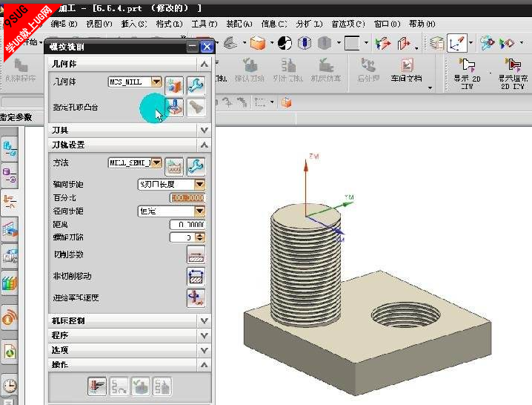Click the show filled 2D IPW icon
This screenshot has width=532, height=405.
coord(513,73)
